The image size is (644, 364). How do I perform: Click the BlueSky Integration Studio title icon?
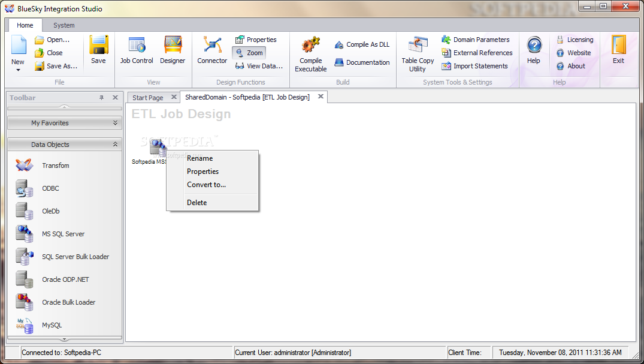(x=9, y=8)
